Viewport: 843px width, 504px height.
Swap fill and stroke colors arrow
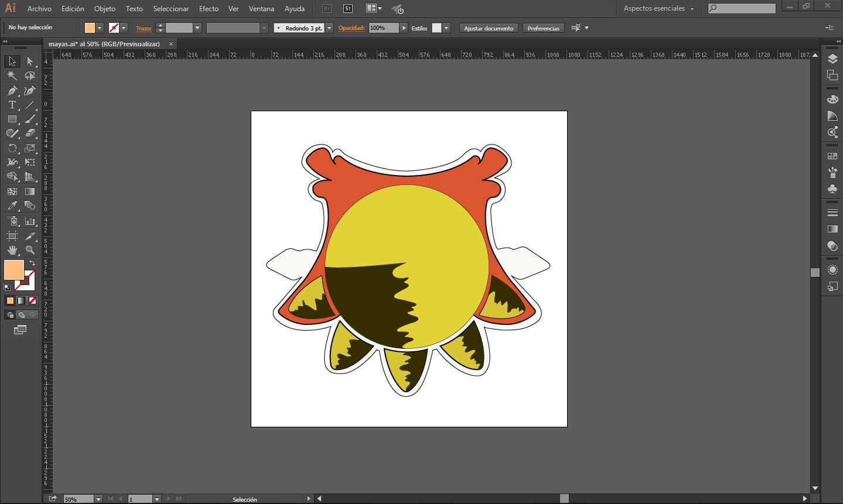pos(32,263)
